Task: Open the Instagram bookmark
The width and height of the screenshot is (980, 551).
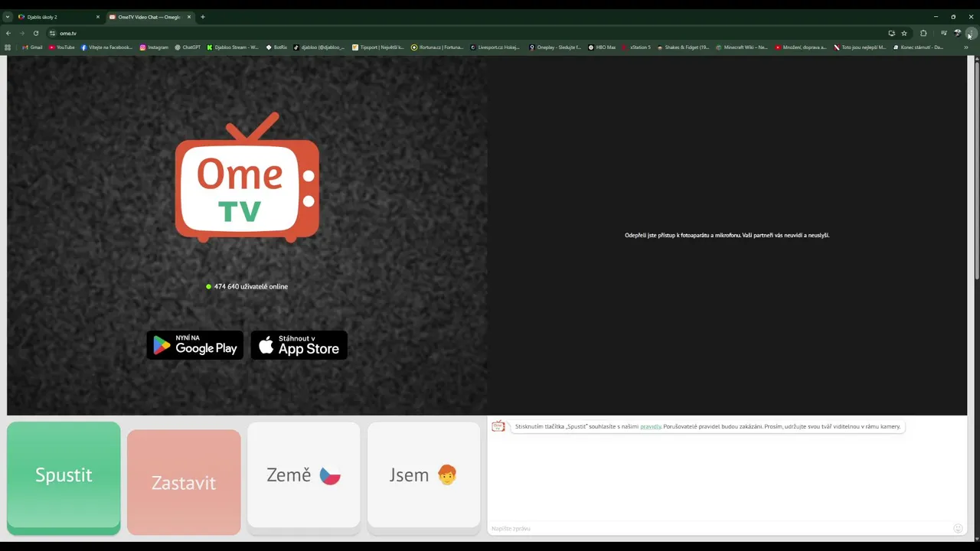Action: click(154, 47)
